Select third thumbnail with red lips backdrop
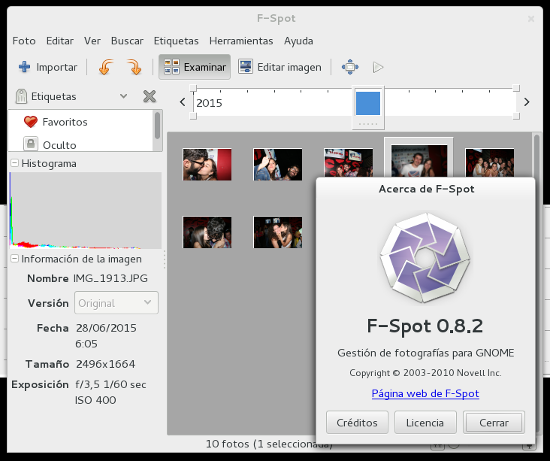 click(348, 162)
